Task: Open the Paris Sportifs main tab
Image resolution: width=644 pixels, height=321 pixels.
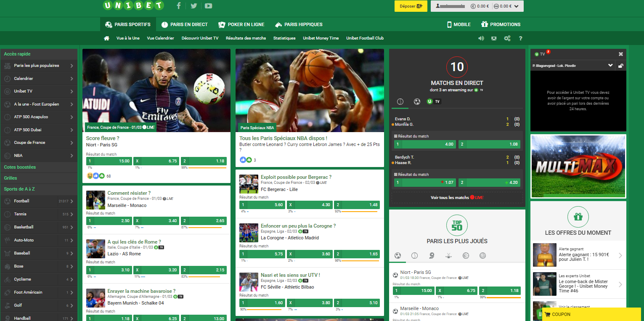Action: [x=128, y=24]
